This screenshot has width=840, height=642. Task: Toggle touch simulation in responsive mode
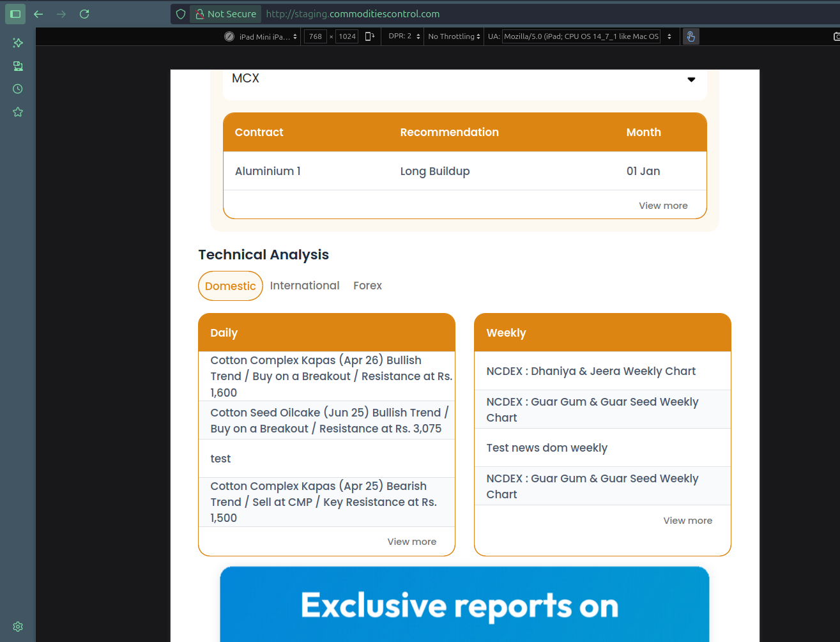691,36
